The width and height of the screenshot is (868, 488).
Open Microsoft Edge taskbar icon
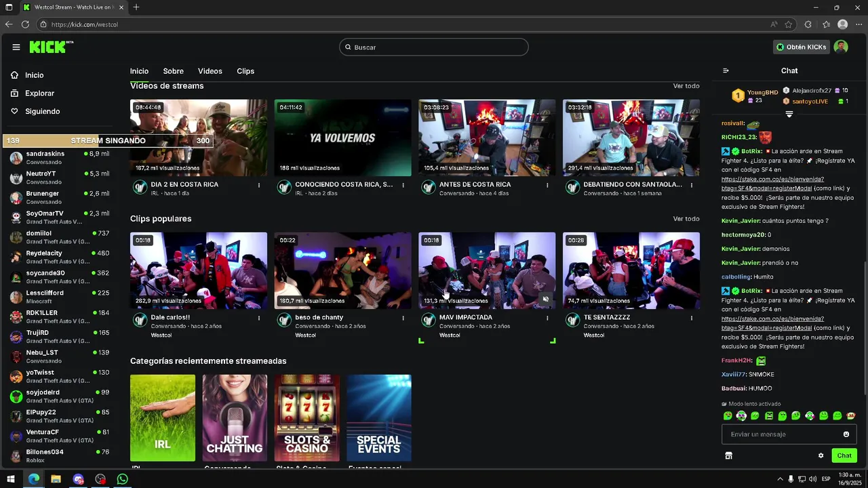tap(33, 479)
